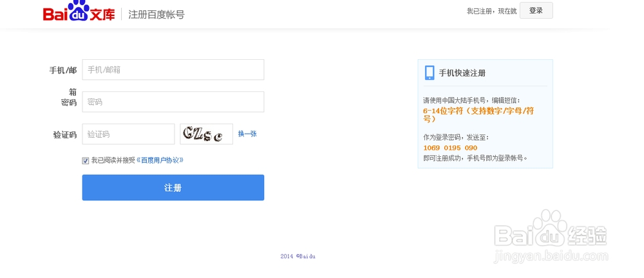
Task: Focus the 密码 password field
Action: click(x=173, y=102)
